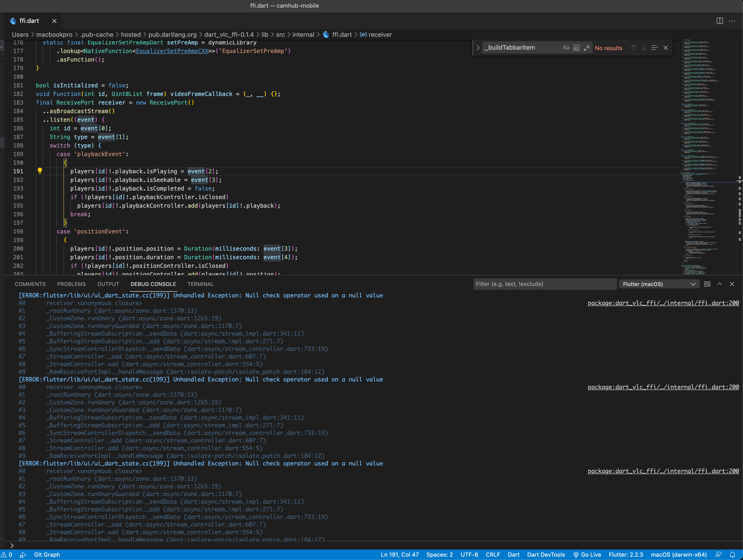The height and width of the screenshot is (560, 743).
Task: Click Go Live broadcast button
Action: [587, 555]
